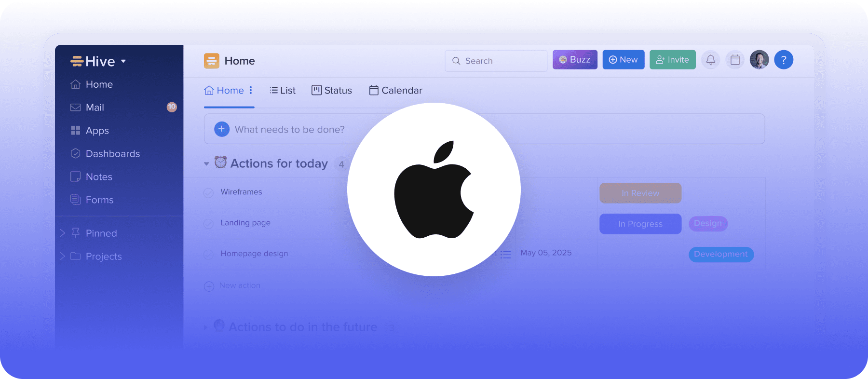Open the user profile avatar
Image resolution: width=868 pixels, height=379 pixels.
click(759, 60)
